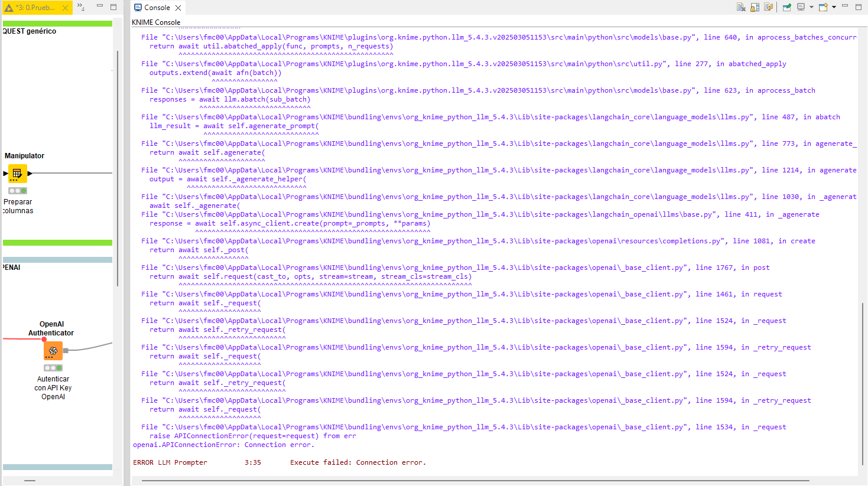Click the workflow editor vertical scrollbar
The width and height of the screenshot is (868, 486).
[x=118, y=168]
